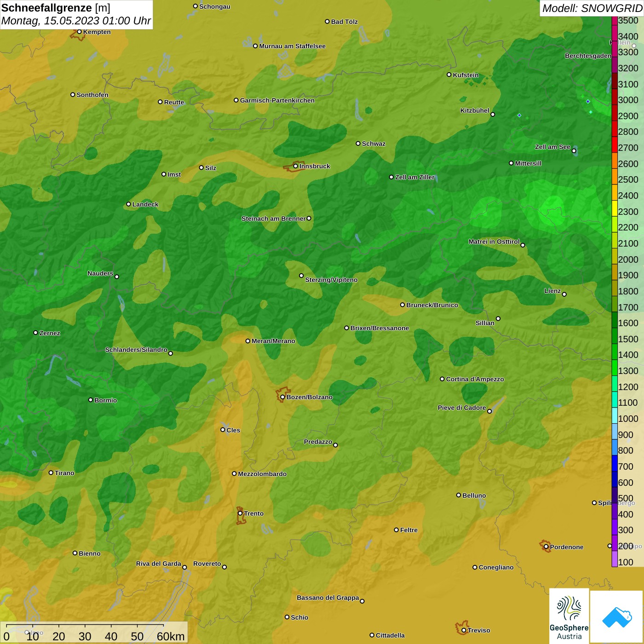
Task: Click the Berchtesgaden label
Action: coord(588,56)
